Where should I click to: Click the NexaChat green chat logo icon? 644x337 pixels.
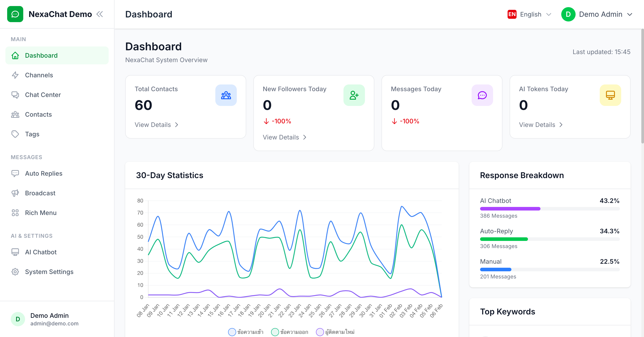pyautogui.click(x=15, y=14)
